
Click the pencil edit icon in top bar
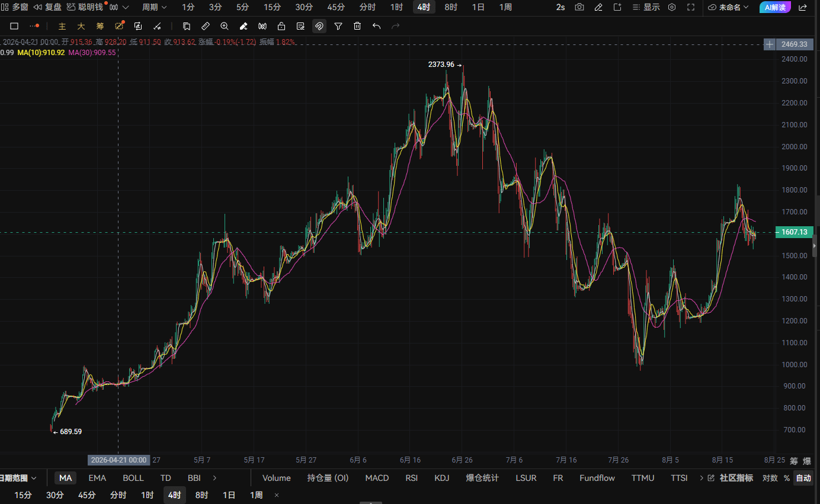click(x=598, y=7)
